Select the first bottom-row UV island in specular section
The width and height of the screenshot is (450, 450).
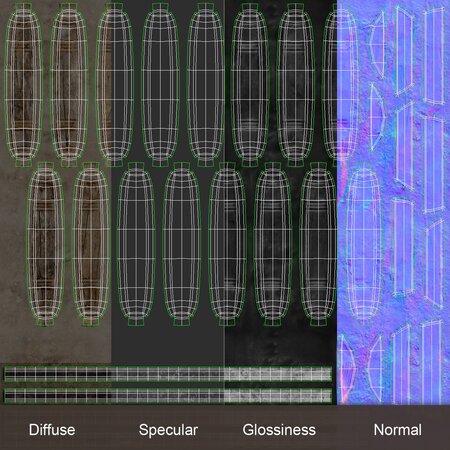136,244
